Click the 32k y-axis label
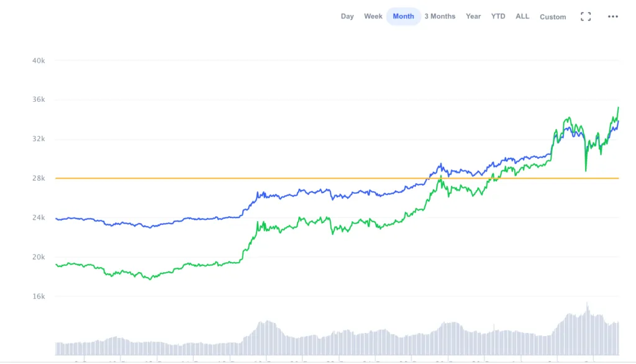The width and height of the screenshot is (636, 364). [39, 139]
